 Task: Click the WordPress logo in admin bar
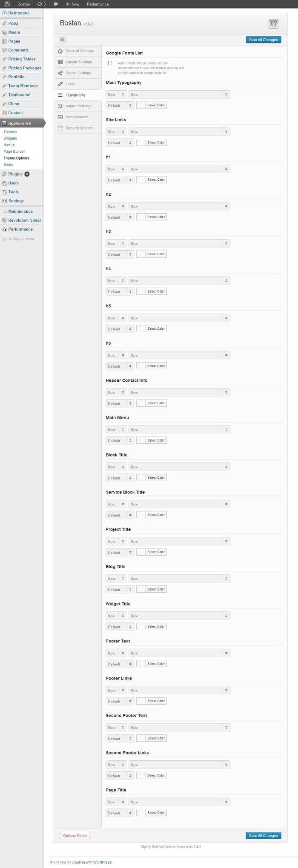7,4
